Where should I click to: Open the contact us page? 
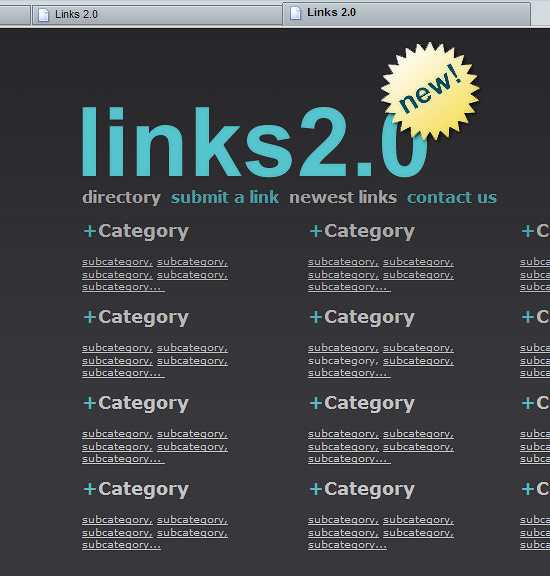452,197
